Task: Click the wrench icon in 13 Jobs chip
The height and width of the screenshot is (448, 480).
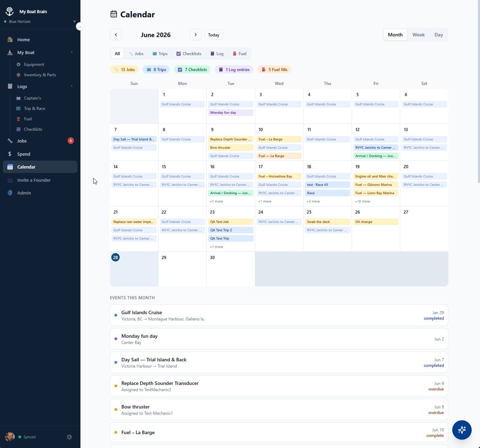Action: [116, 70]
